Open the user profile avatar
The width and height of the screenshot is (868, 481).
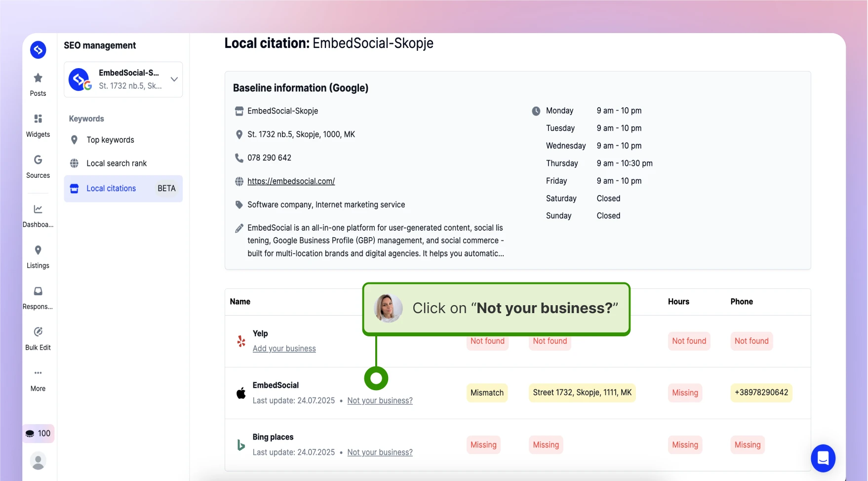click(x=38, y=461)
